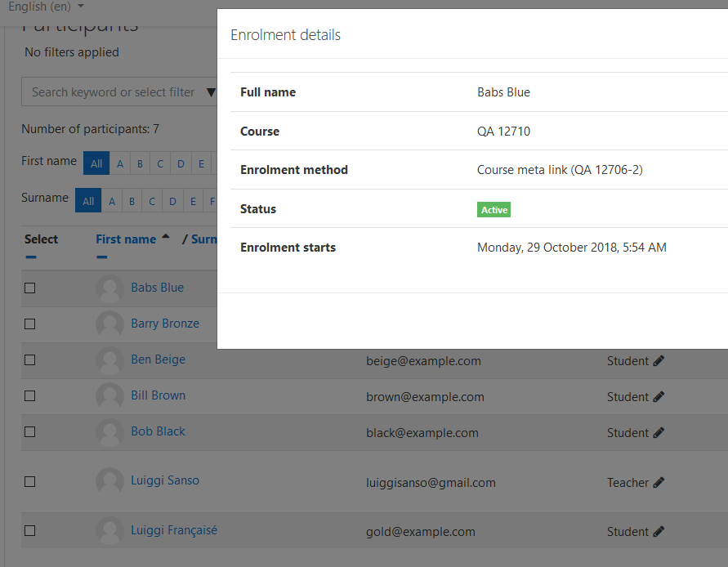Select Ben Beige's row checkbox
The image size is (728, 567).
coord(29,359)
